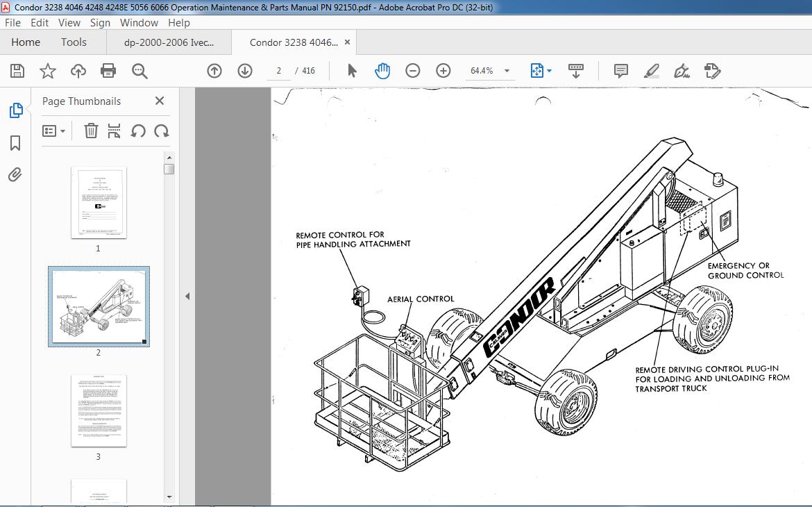Screen dimensions: 812x507
Task: Select page 1 thumbnail
Action: (99, 203)
